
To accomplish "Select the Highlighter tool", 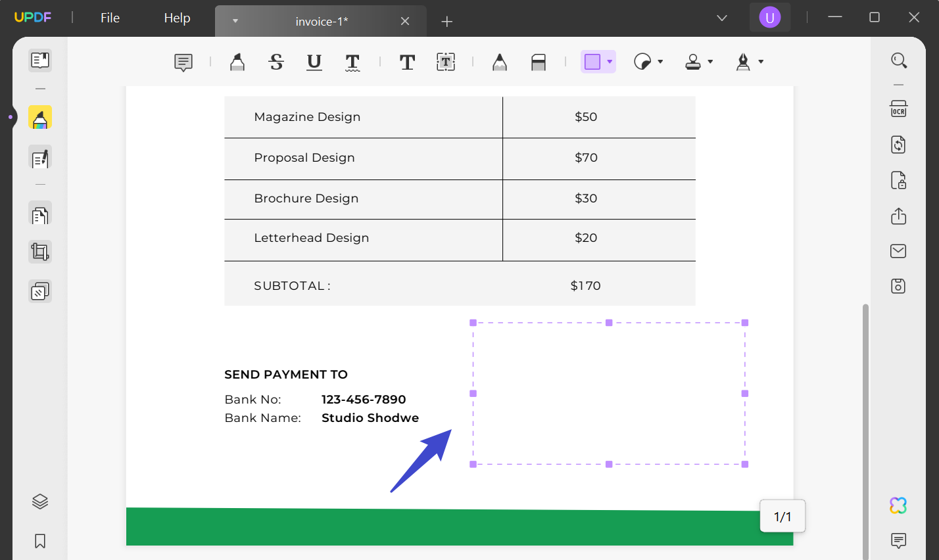I will (x=237, y=62).
